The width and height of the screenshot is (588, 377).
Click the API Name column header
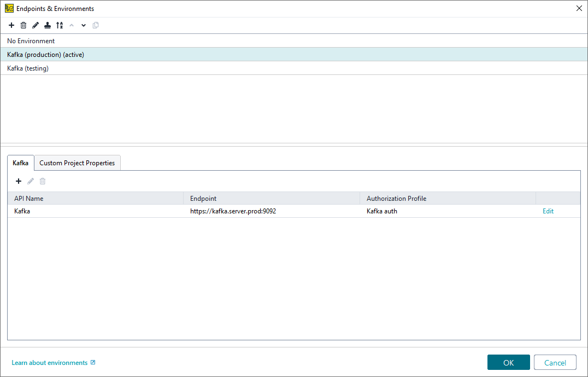(x=96, y=198)
